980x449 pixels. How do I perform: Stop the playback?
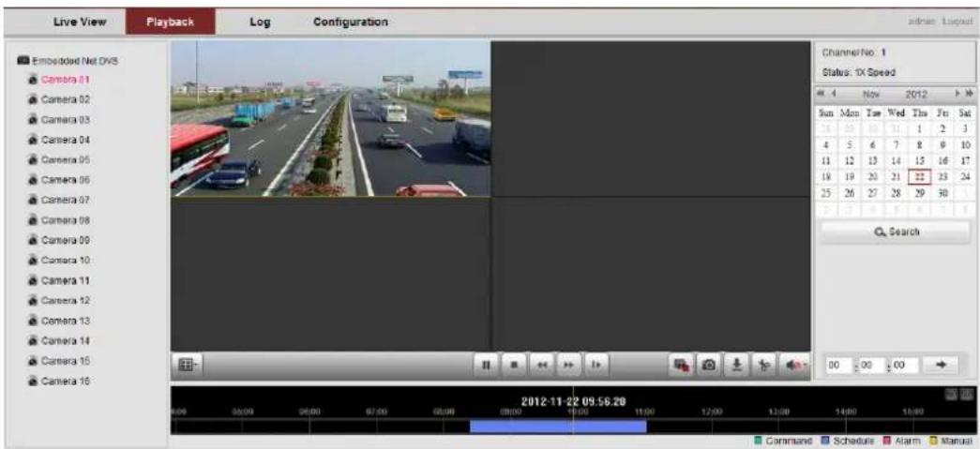pos(513,365)
